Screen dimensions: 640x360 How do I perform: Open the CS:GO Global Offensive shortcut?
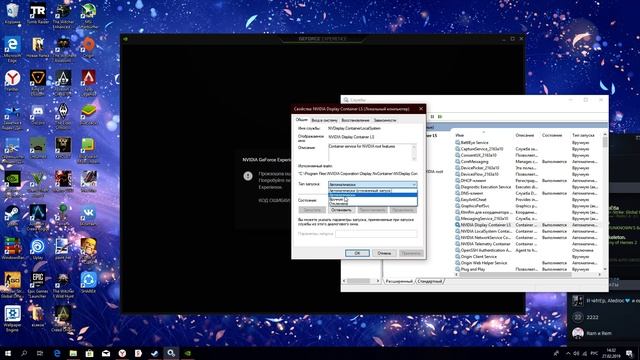point(12,285)
